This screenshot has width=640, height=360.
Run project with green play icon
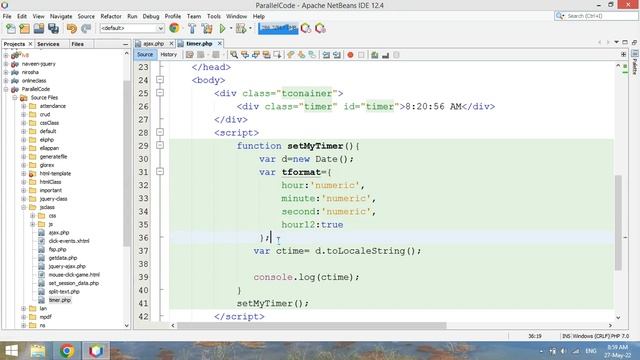point(222,28)
